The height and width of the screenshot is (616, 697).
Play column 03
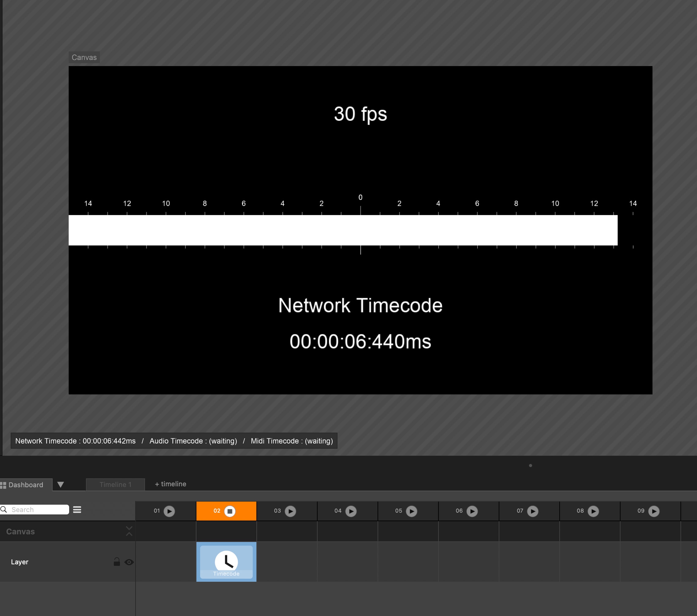(x=291, y=511)
